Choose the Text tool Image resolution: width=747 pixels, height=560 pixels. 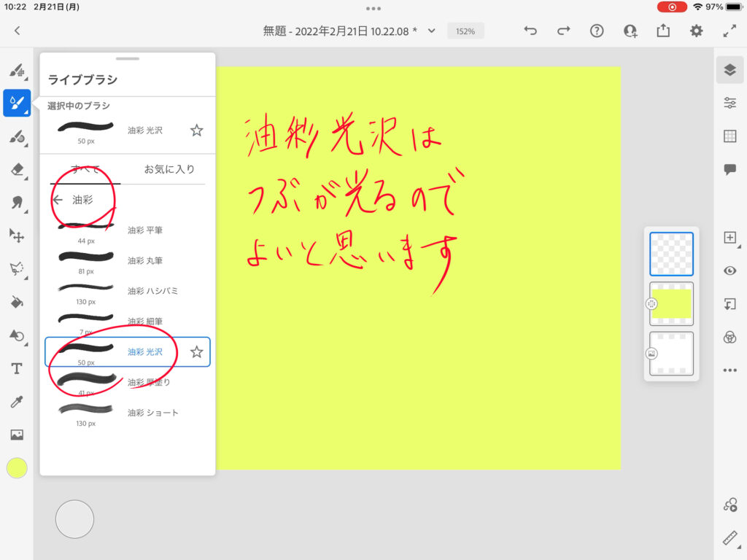17,369
